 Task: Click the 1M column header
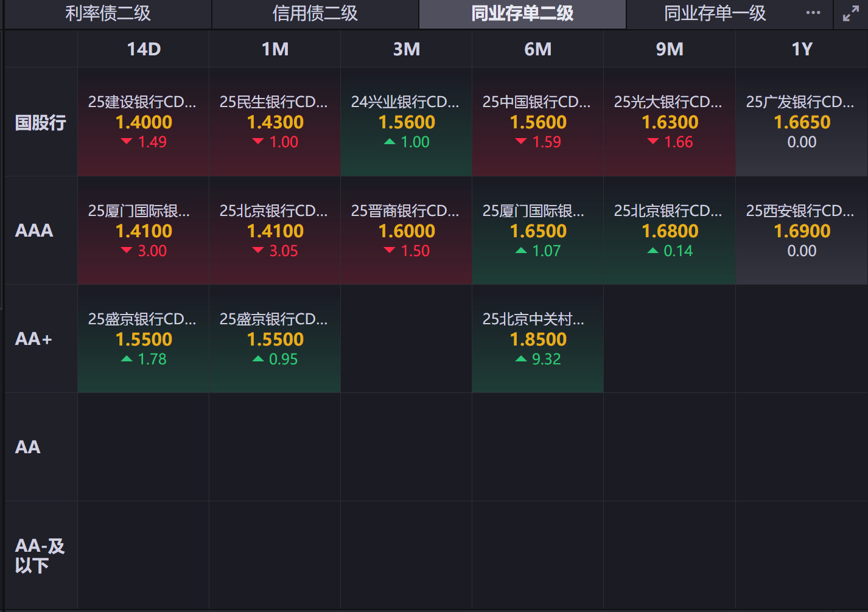[275, 49]
